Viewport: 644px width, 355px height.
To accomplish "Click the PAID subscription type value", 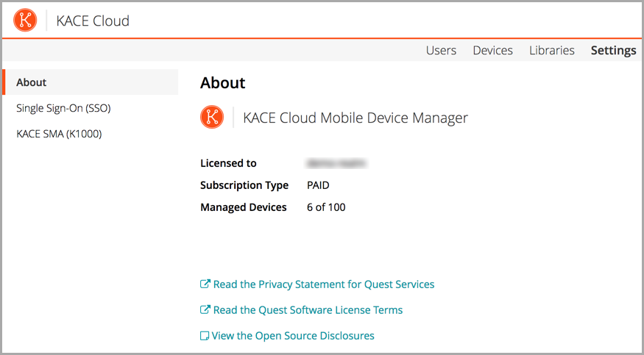I will point(318,185).
